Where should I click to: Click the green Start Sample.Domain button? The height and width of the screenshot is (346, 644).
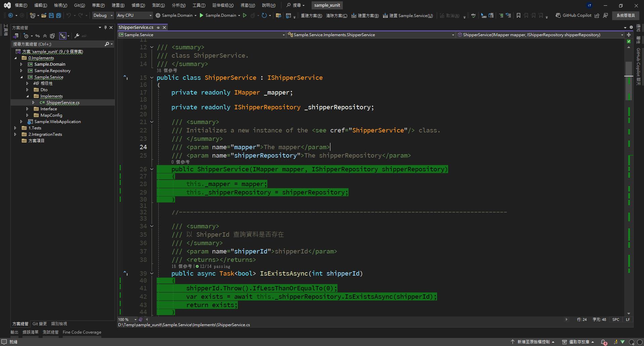coord(202,15)
